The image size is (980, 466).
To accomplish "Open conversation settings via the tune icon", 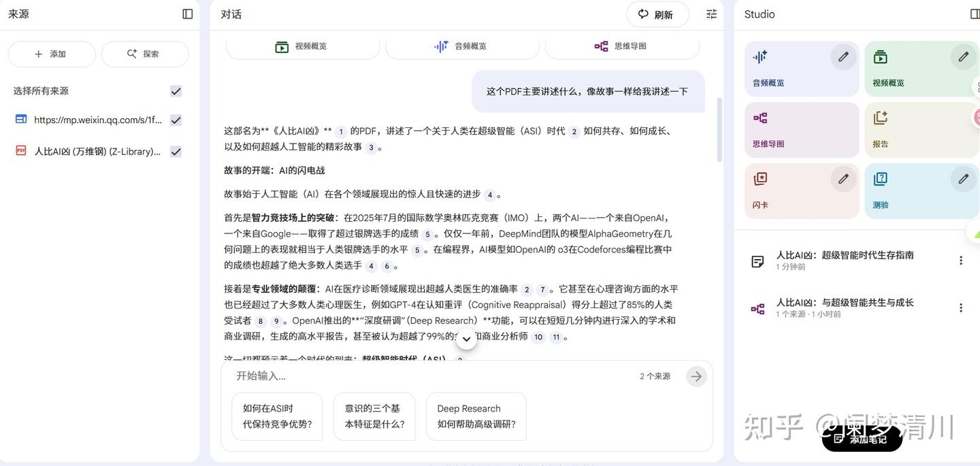I will click(710, 14).
